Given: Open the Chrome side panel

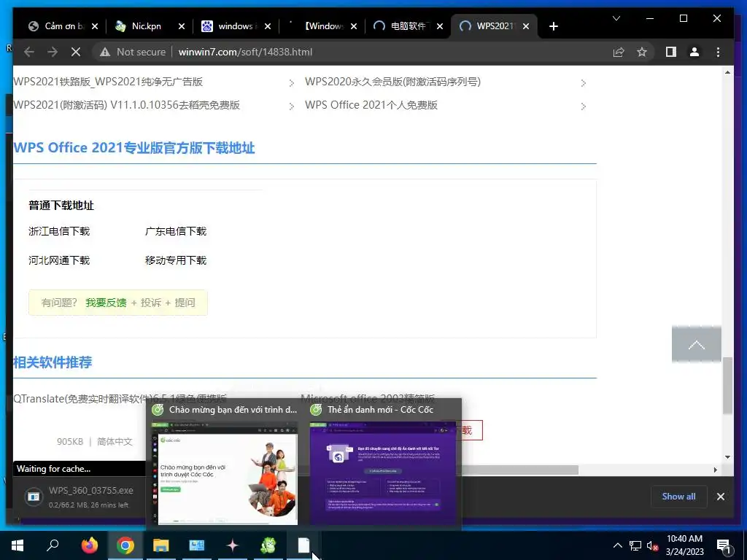Looking at the screenshot, I should 671,52.
